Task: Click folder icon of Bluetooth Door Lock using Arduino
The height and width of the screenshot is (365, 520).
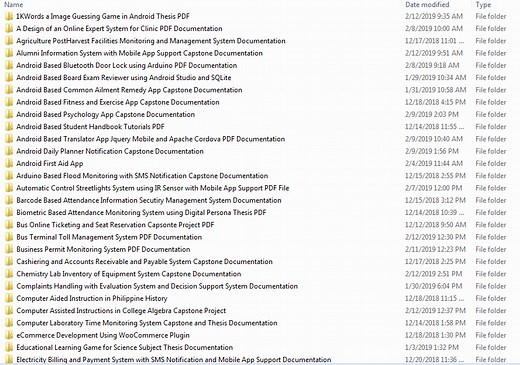Action: [9, 65]
